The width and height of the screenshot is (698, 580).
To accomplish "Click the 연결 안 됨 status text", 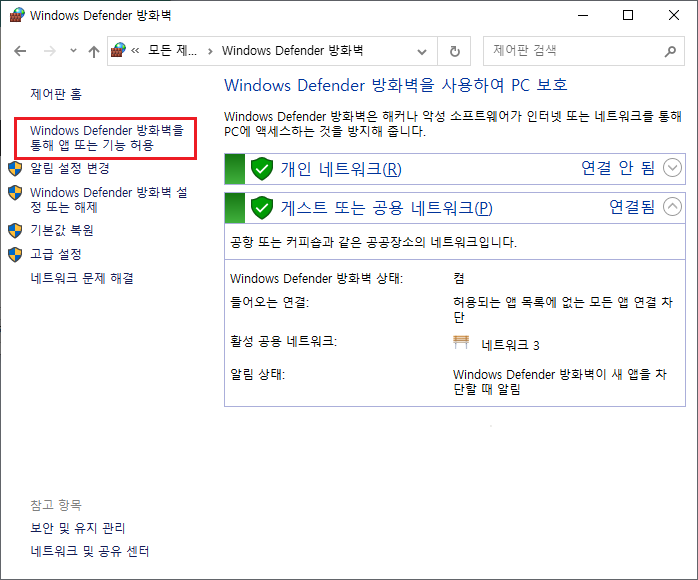I will 618,168.
